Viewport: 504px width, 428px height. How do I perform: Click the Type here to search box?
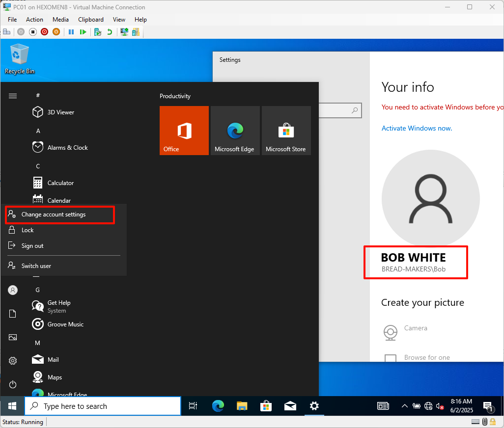[103, 406]
